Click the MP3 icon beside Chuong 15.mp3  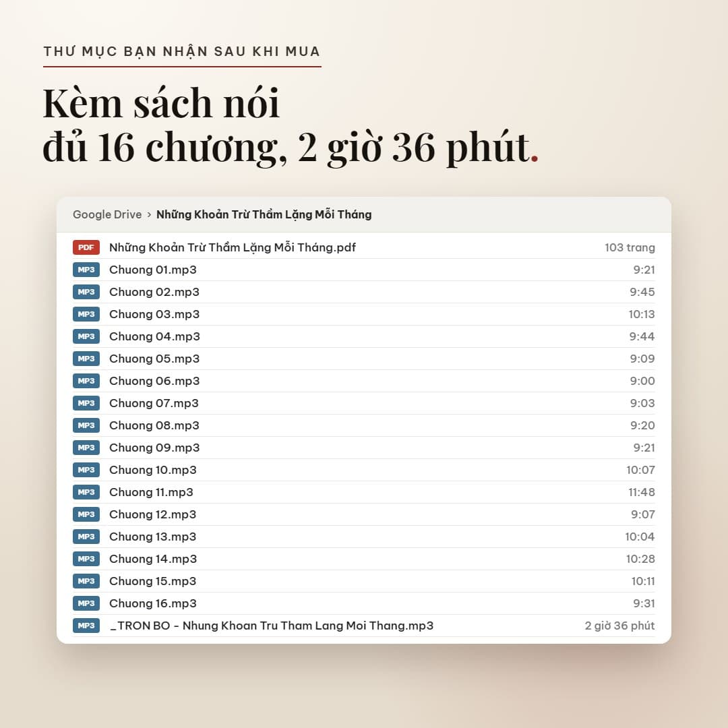86,582
